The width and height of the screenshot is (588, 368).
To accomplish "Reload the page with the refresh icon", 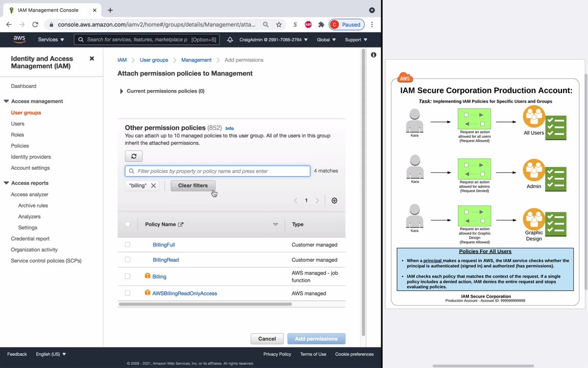I will point(35,25).
